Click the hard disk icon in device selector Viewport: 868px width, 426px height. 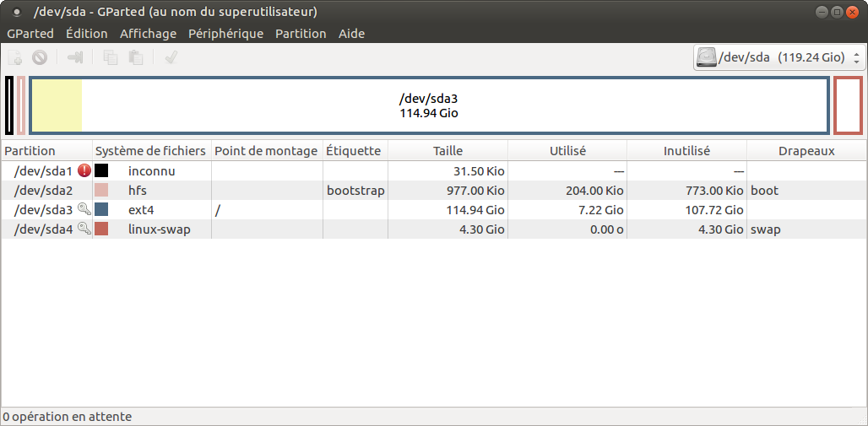coord(706,57)
